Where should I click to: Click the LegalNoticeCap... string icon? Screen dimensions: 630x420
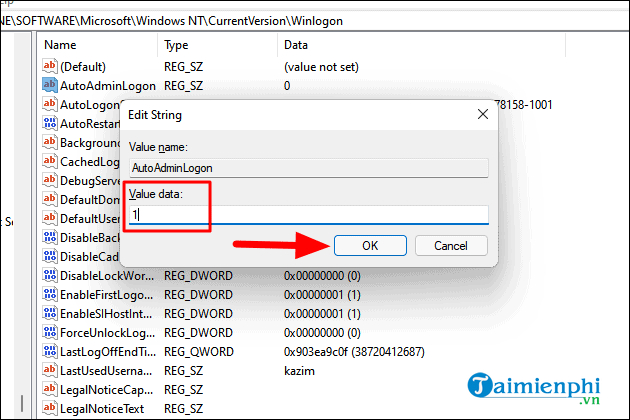[x=49, y=389]
